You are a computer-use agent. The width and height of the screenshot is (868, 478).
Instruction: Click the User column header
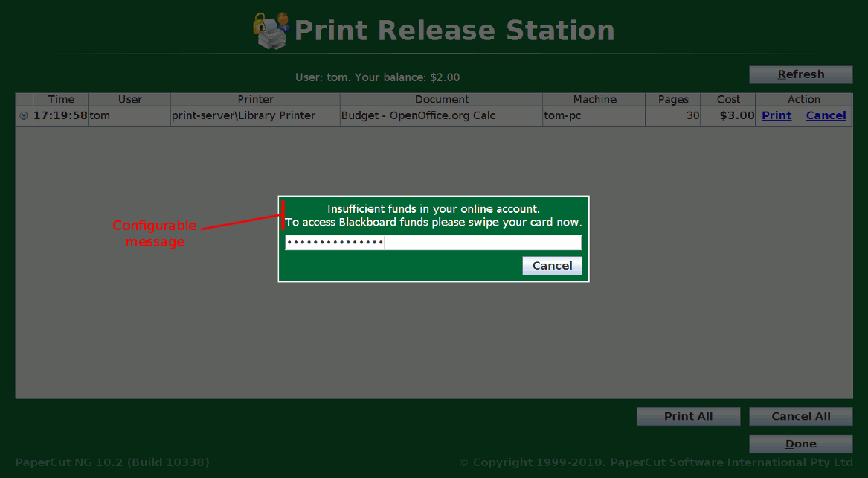click(x=129, y=100)
